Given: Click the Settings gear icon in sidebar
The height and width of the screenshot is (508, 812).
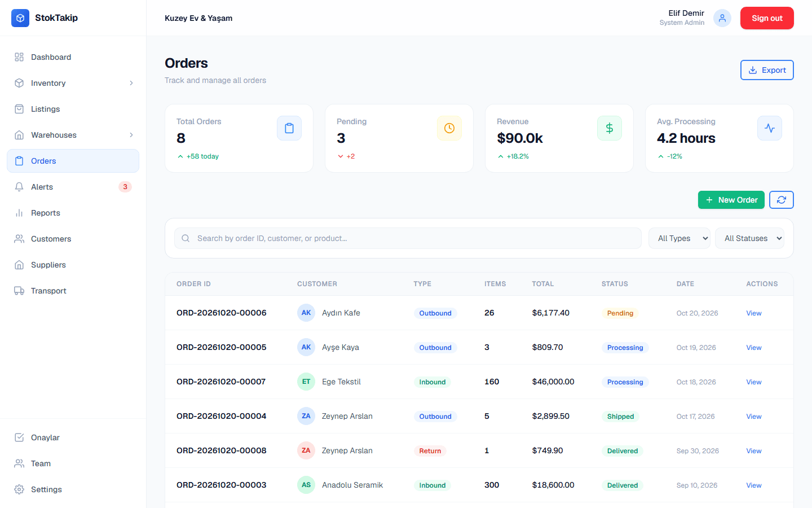Looking at the screenshot, I should (19, 489).
